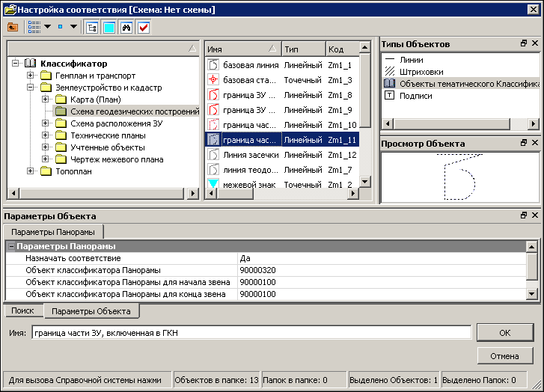Viewport: 544px width, 392px height.
Task: Sort by the Код column header
Action: tap(343, 49)
